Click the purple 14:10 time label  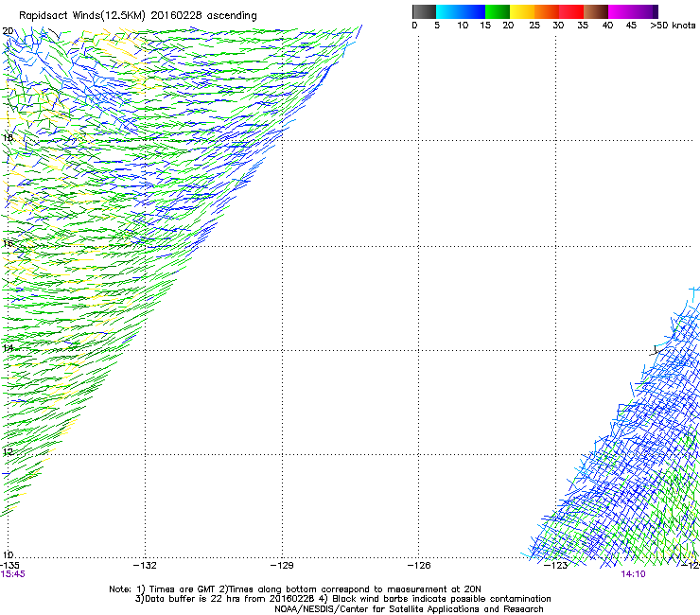point(633,574)
